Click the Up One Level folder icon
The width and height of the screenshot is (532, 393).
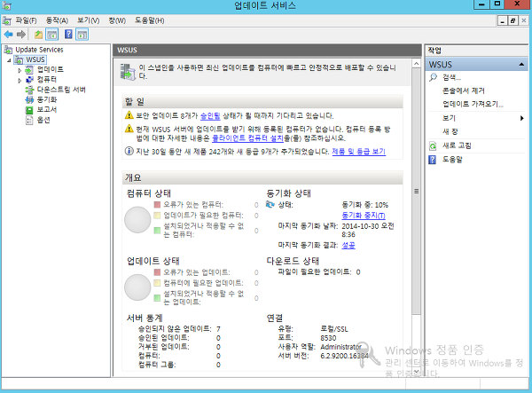click(x=38, y=35)
